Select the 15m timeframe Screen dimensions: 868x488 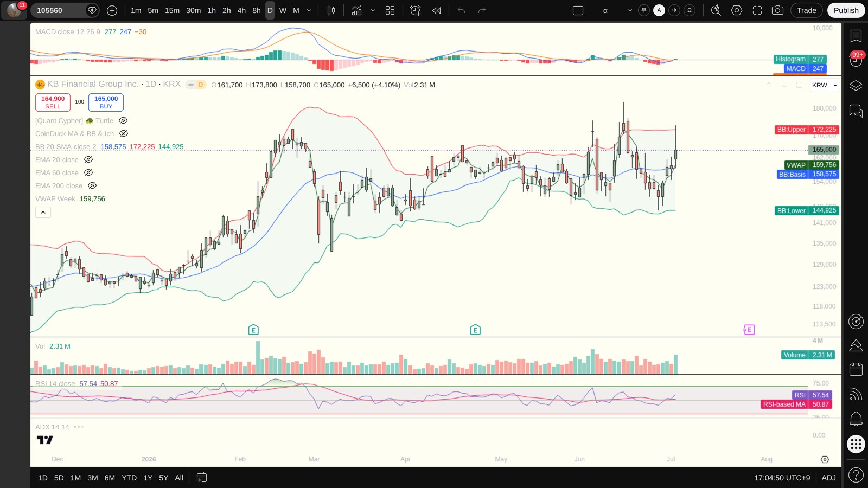(172, 10)
